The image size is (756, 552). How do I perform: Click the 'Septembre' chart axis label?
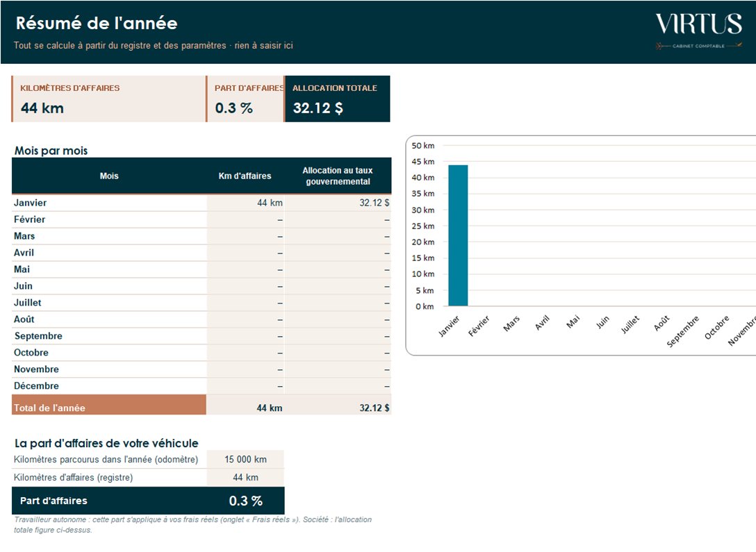point(683,331)
